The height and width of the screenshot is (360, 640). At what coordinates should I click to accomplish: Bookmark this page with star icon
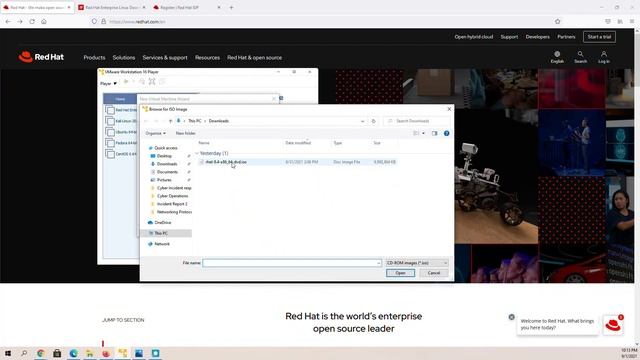coord(558,22)
